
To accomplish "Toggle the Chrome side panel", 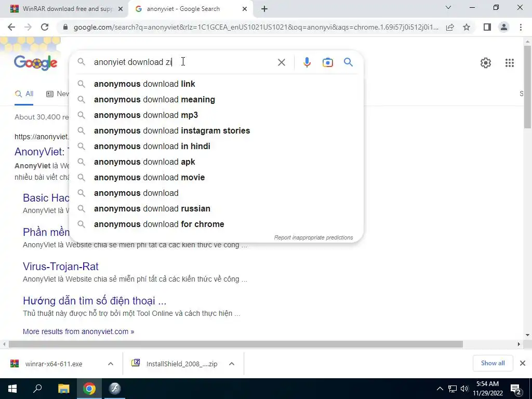I will point(487,27).
